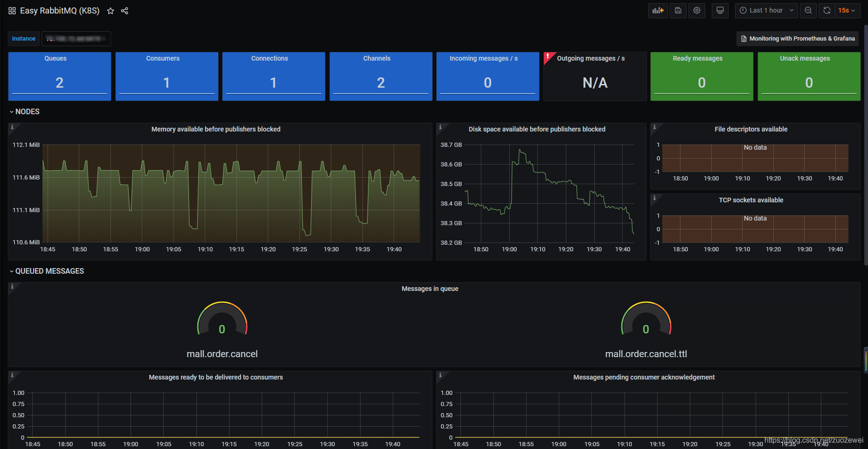The width and height of the screenshot is (868, 449).
Task: Open the Instance variable dropdown
Action: pos(76,39)
